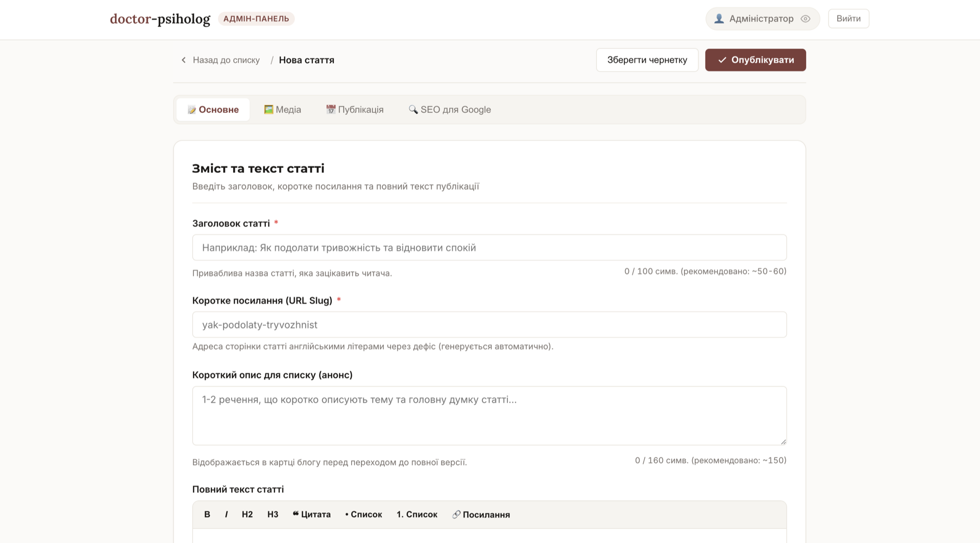Insert H3 heading from editor toolbar
This screenshot has height=543, width=980.
[x=273, y=514]
